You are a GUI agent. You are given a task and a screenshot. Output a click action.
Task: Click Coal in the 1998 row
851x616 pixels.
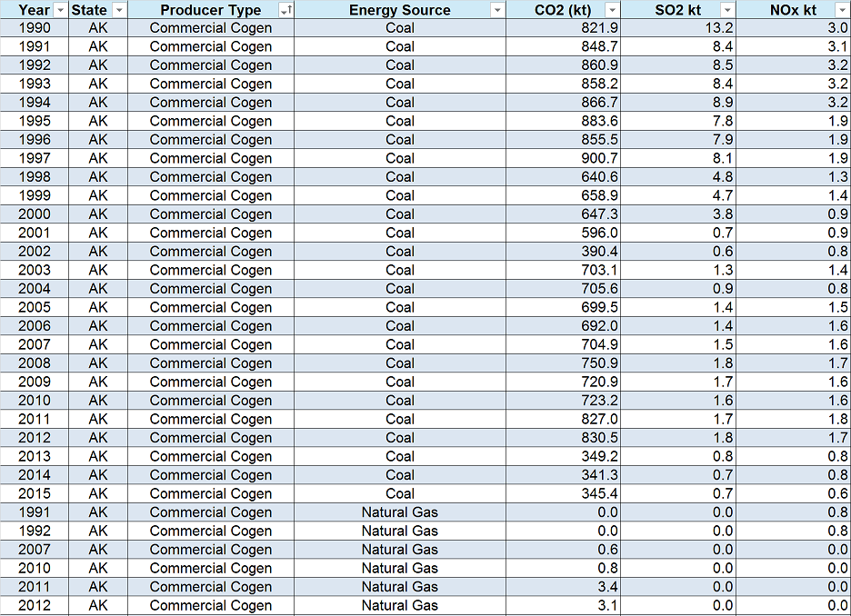tap(400, 177)
